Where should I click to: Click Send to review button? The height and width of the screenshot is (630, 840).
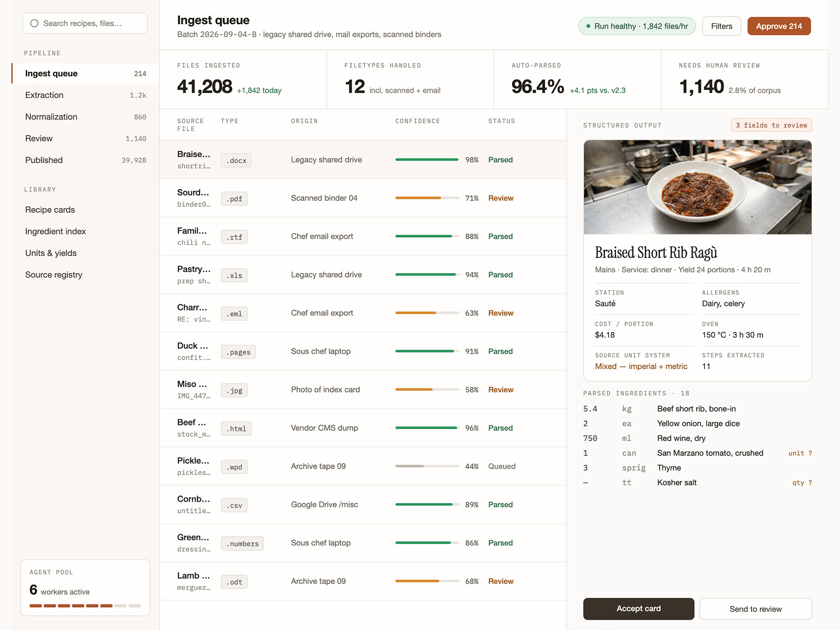756,609
